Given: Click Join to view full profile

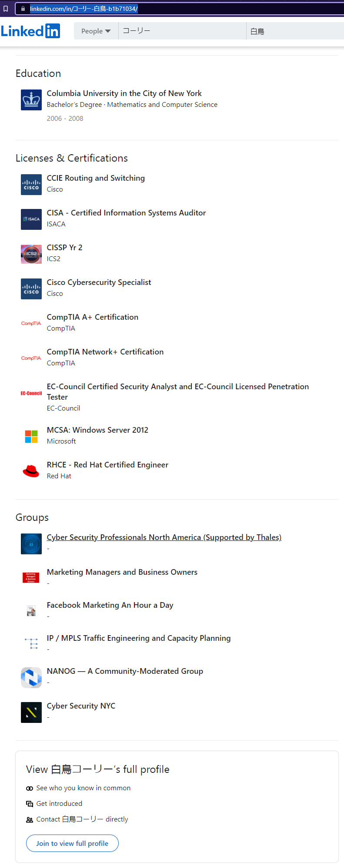Looking at the screenshot, I should point(72,843).
